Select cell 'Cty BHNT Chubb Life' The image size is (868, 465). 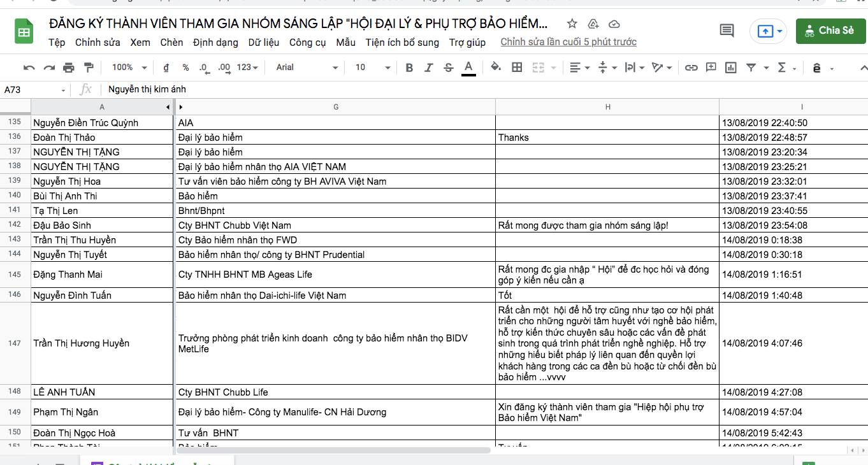(336, 392)
